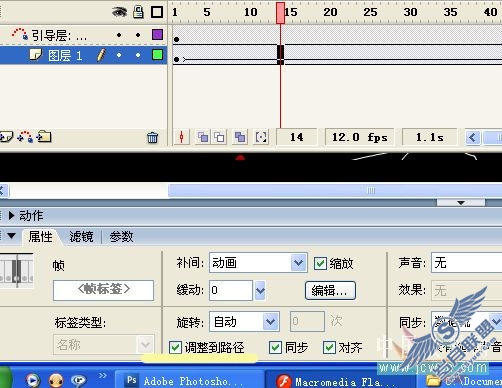
Task: Switch to the 参数 parameters tab
Action: (121, 237)
